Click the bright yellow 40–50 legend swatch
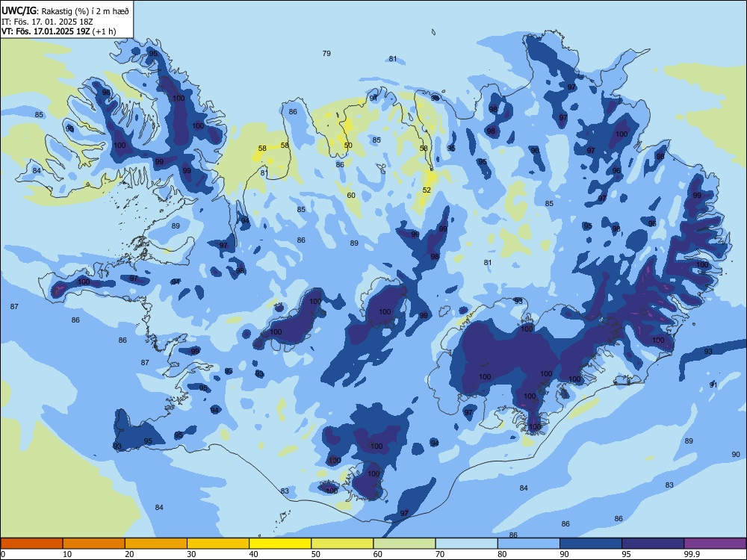The image size is (747, 560). coord(280,544)
